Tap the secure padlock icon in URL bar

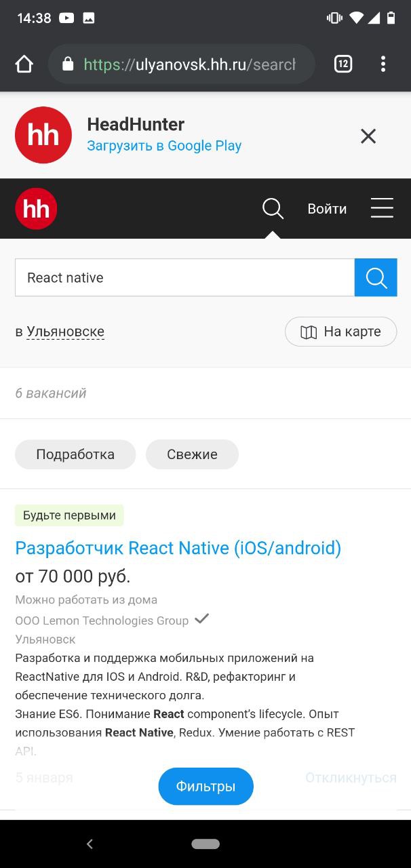pos(67,64)
